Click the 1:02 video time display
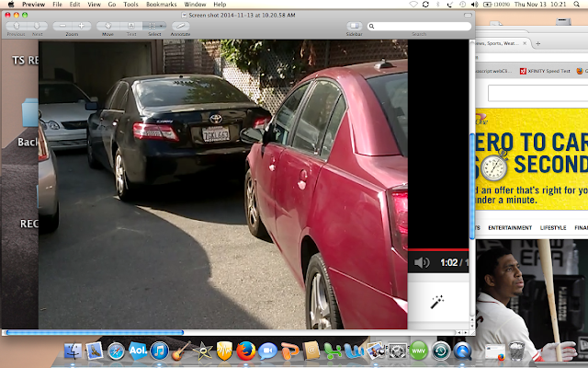 [449, 262]
